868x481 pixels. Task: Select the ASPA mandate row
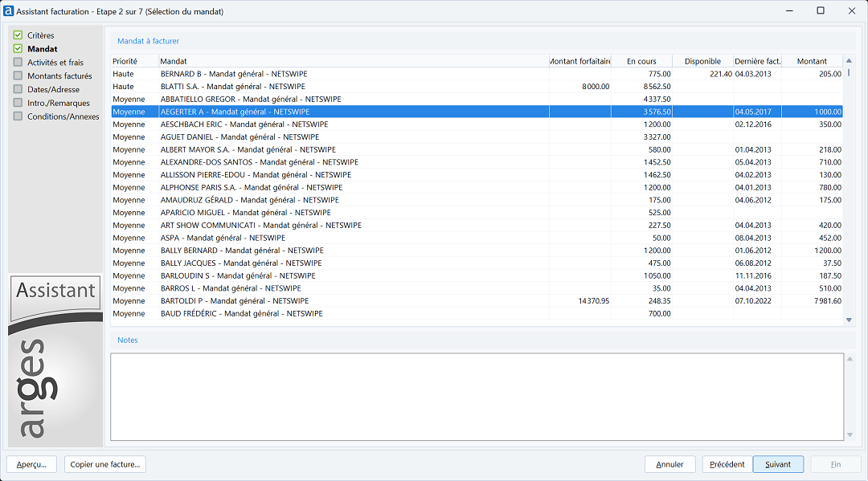(x=477, y=238)
